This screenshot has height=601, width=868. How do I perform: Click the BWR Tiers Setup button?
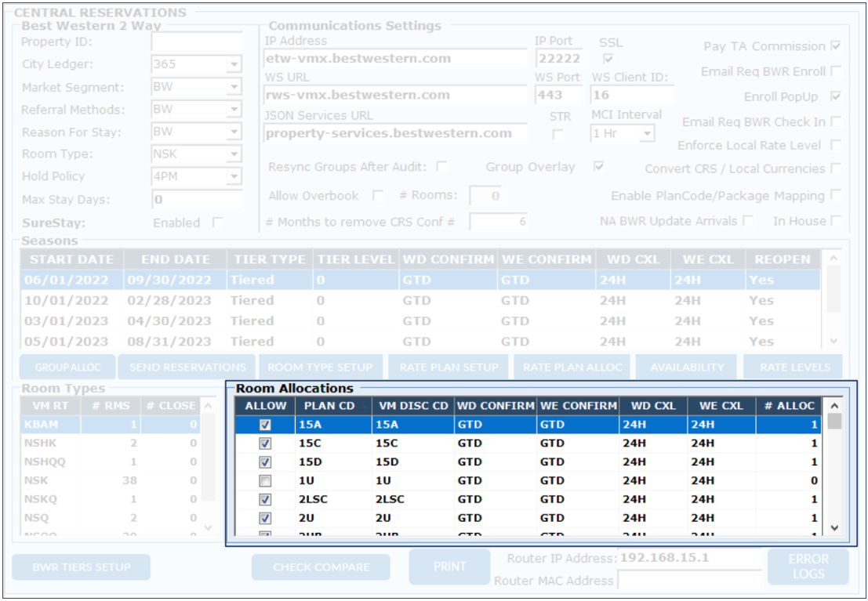tap(81, 567)
